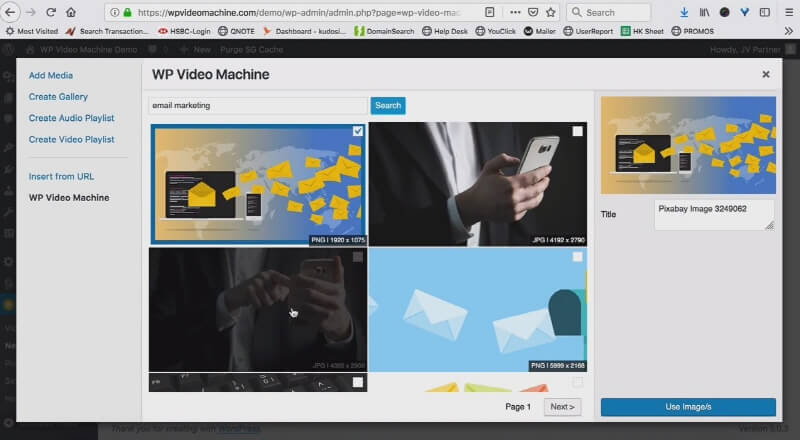This screenshot has width=800, height=440.
Task: Select Add Media in sidebar
Action: [51, 76]
